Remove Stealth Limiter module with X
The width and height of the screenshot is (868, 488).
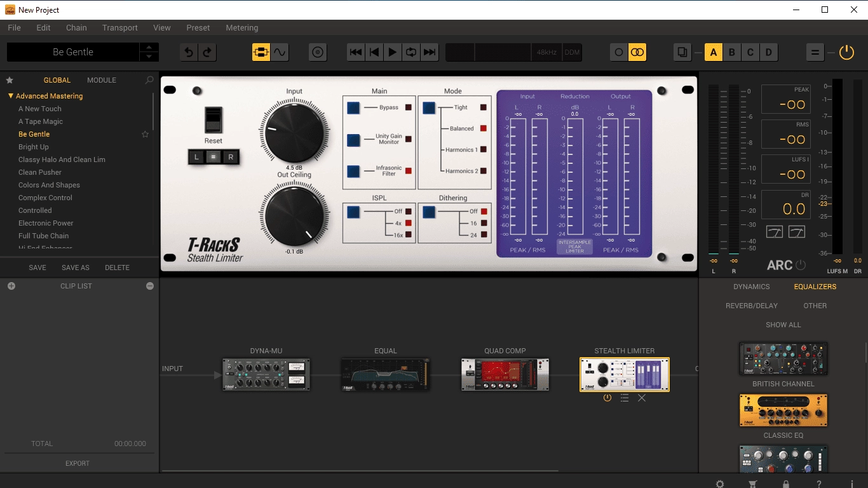642,398
